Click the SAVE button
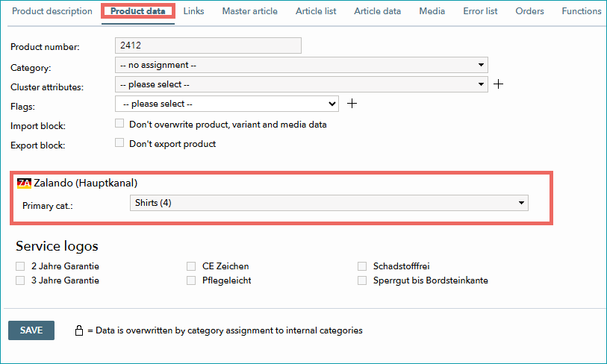 [x=31, y=330]
